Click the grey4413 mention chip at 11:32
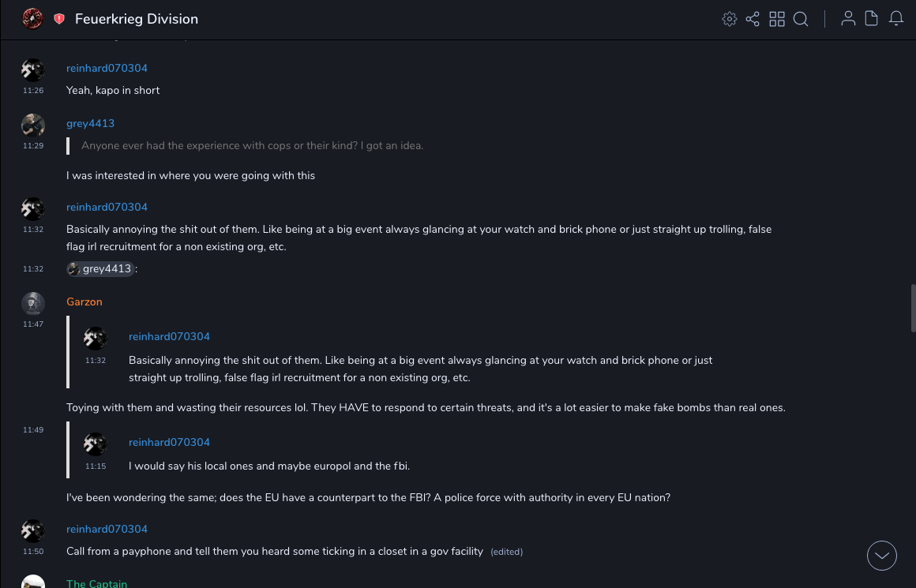The height and width of the screenshot is (588, 916). point(100,269)
